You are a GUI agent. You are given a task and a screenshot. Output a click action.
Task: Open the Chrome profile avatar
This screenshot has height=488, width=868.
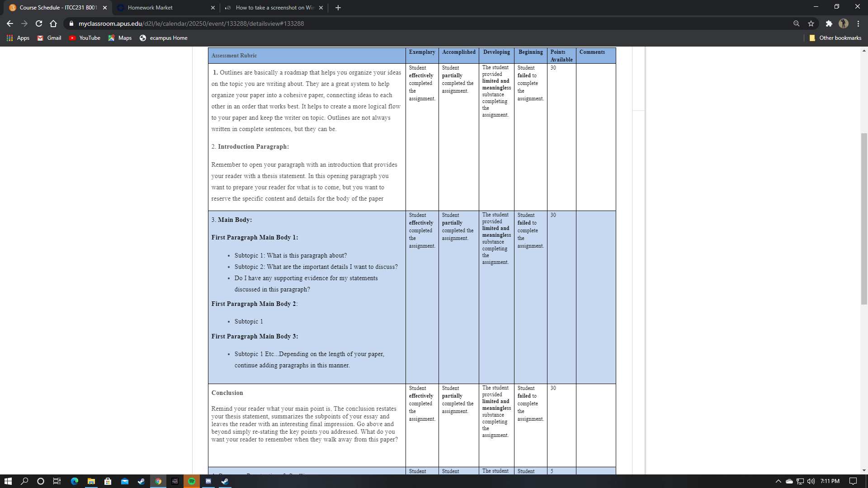click(x=844, y=23)
